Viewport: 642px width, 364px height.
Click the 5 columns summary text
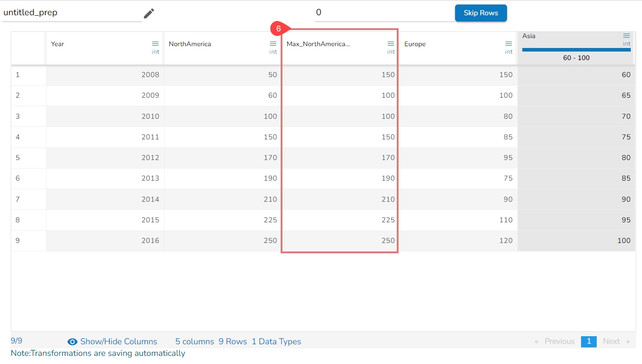coord(195,342)
